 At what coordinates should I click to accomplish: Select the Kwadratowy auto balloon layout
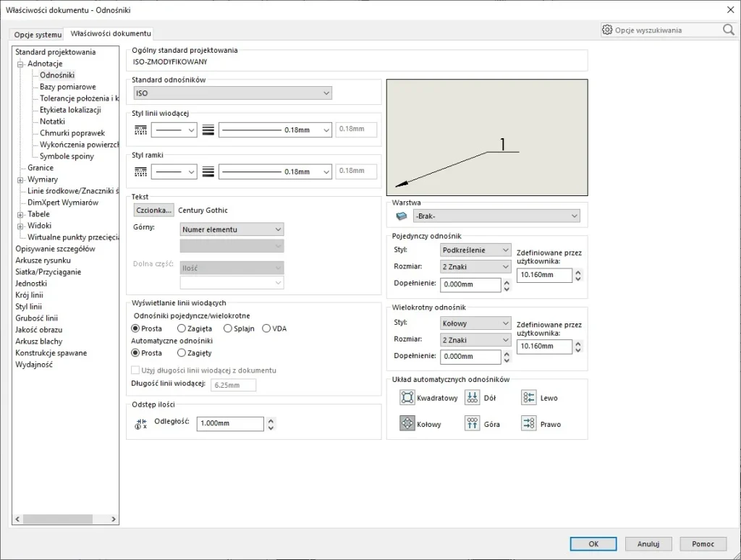[407, 397]
